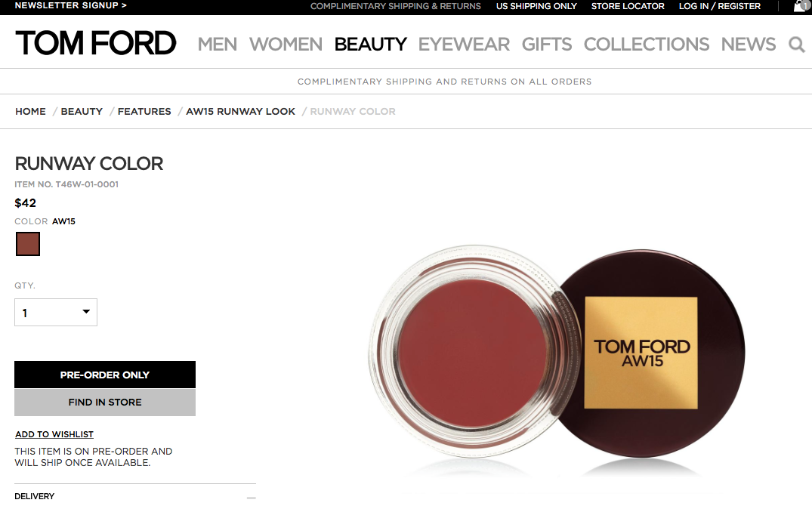Click the Tom Ford logo
812x506 pixels.
tap(96, 43)
